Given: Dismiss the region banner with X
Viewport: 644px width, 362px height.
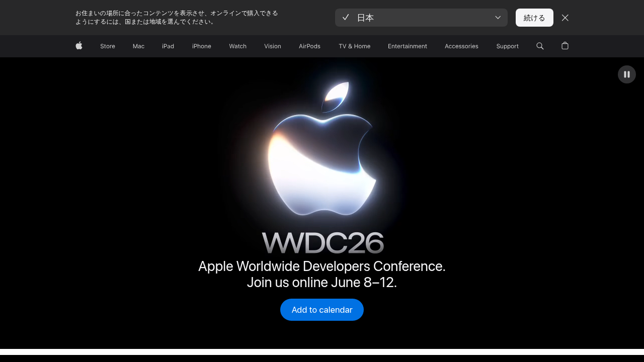Looking at the screenshot, I should tap(565, 18).
